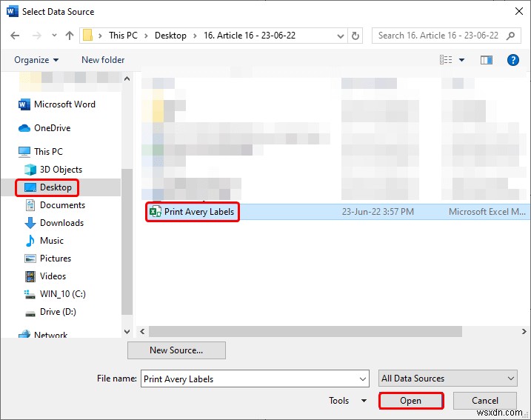The image size is (531, 420).
Task: Open Downloads folder
Action: tap(62, 223)
